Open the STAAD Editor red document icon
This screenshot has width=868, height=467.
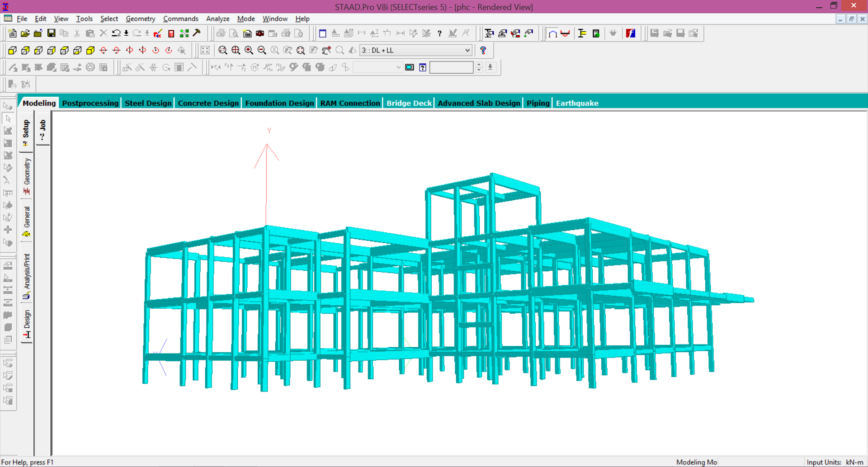(171, 33)
